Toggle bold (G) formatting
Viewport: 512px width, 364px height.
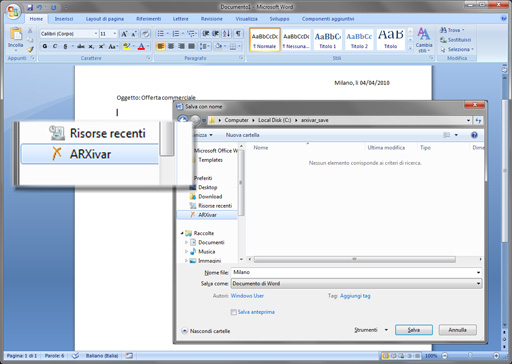coord(45,46)
